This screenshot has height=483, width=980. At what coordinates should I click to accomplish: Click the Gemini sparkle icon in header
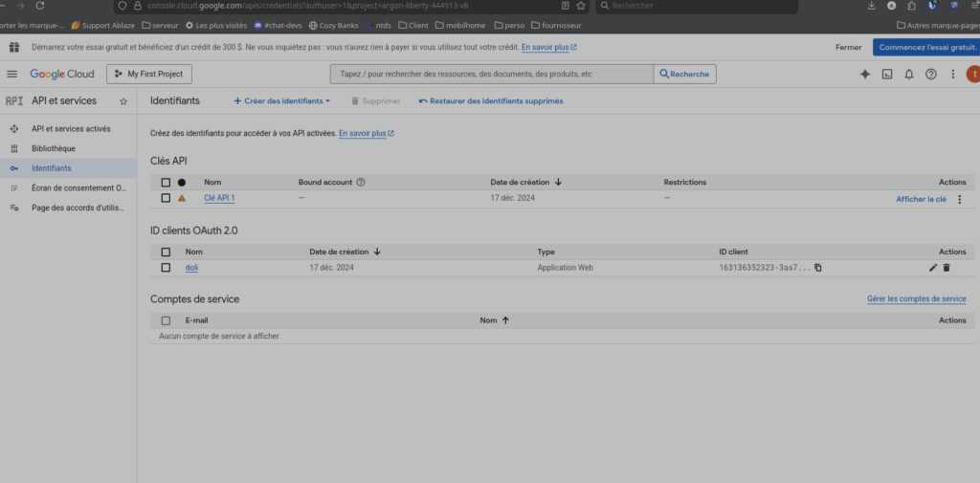click(x=865, y=74)
